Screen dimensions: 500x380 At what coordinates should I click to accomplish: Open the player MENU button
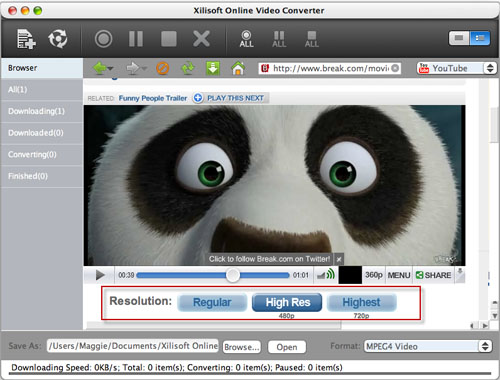[399, 275]
